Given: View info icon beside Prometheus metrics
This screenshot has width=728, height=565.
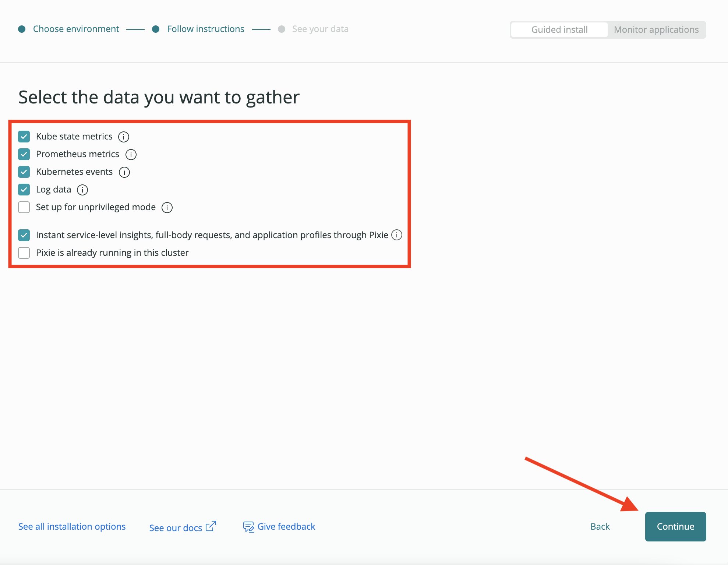Looking at the screenshot, I should pos(131,154).
